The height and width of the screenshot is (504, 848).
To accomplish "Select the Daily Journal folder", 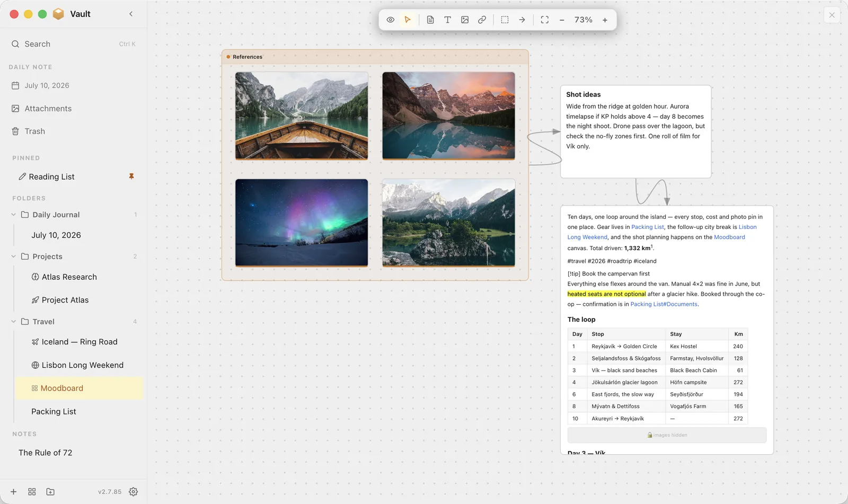I will pos(56,215).
